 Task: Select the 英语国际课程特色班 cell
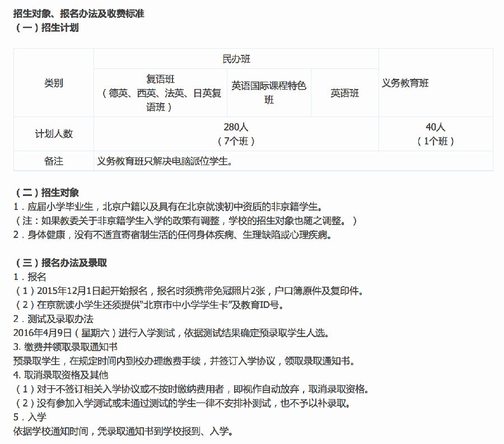pyautogui.click(x=269, y=93)
